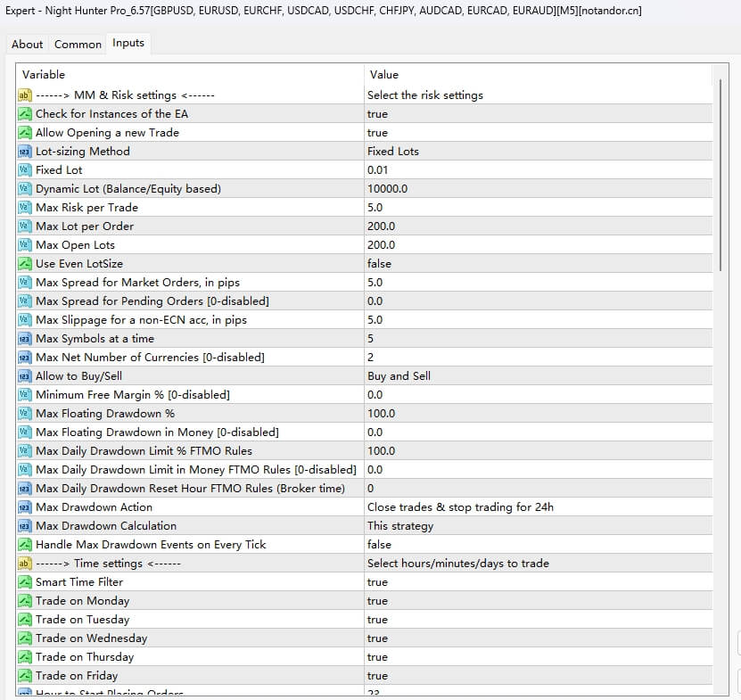Select Max Net Number of Currencies value 2

(x=539, y=358)
